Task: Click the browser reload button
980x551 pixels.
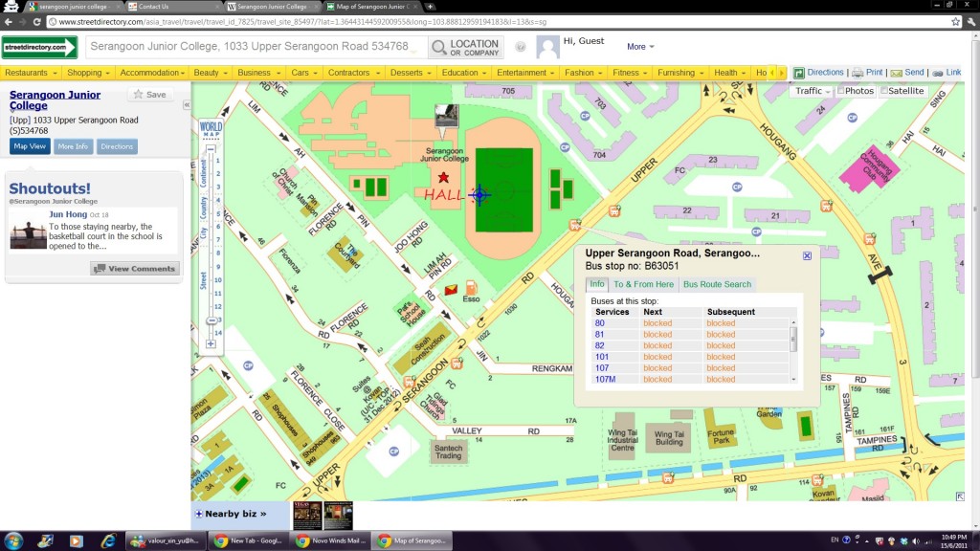Action: (37, 22)
